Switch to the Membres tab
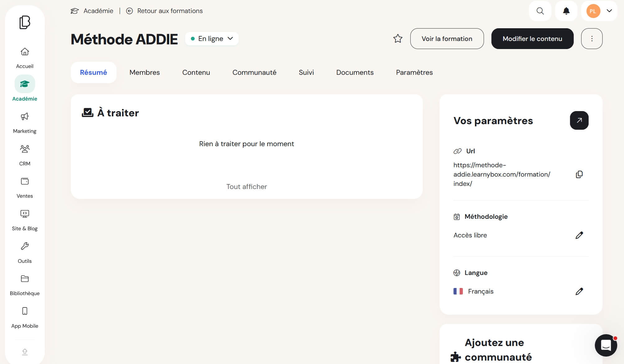624x364 pixels. [145, 72]
